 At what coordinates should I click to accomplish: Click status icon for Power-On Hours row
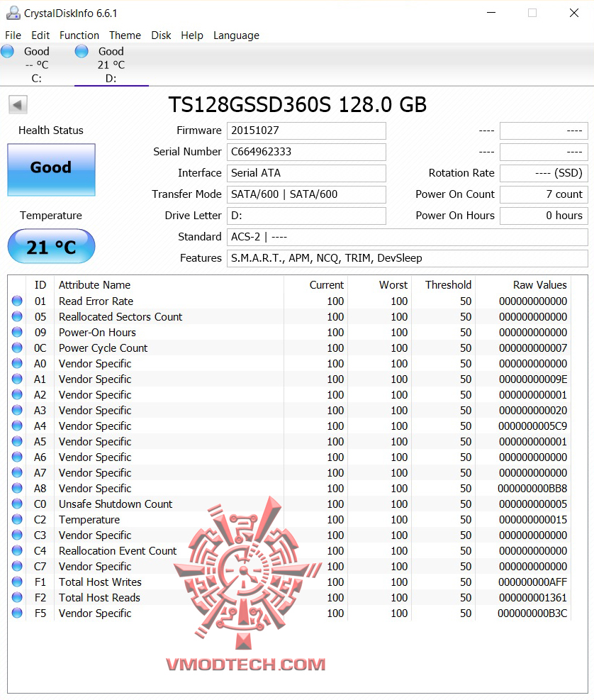(x=17, y=332)
